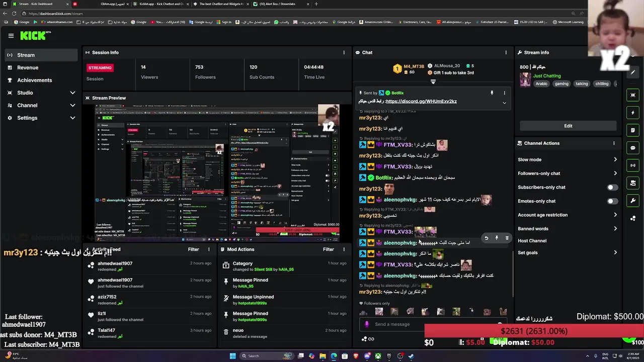
Task: Click the Arabic stream tag
Action: coord(541,84)
